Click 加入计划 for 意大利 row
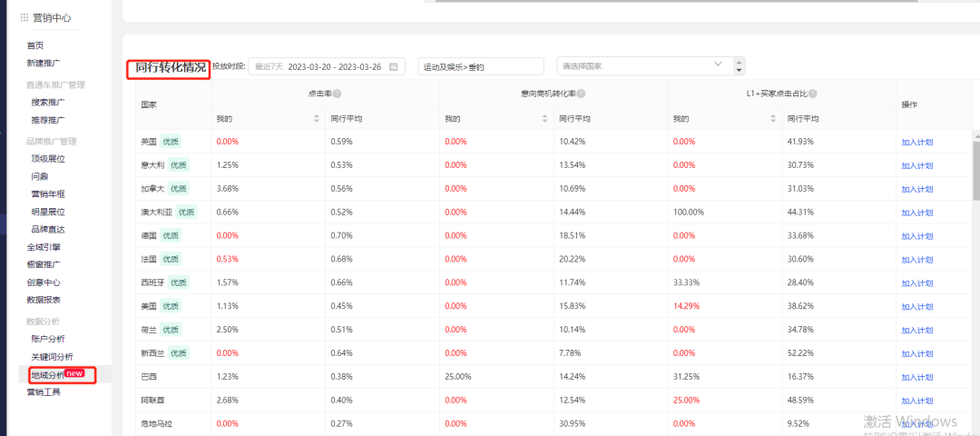This screenshot has width=980, height=436. (x=916, y=165)
